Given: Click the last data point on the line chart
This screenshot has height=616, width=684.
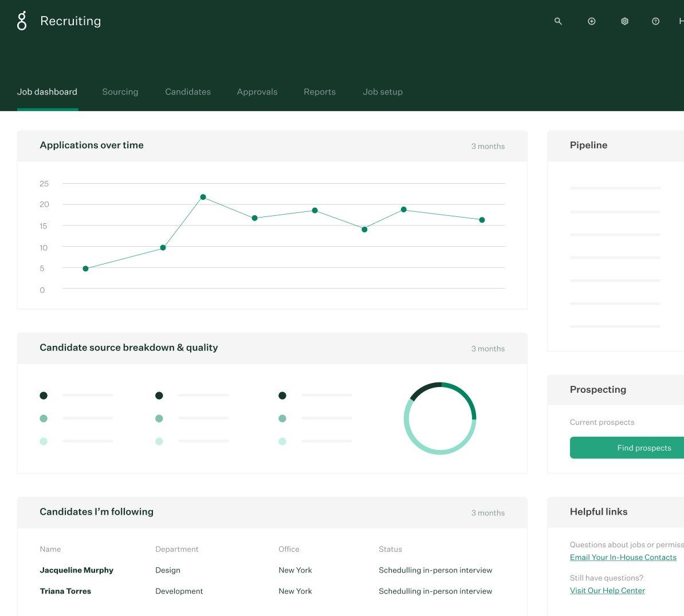Looking at the screenshot, I should pos(482,220).
